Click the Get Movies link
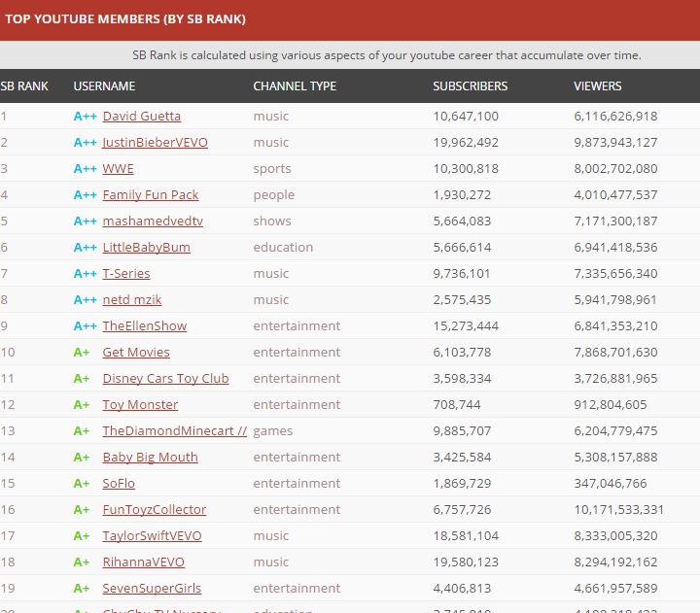 [136, 352]
